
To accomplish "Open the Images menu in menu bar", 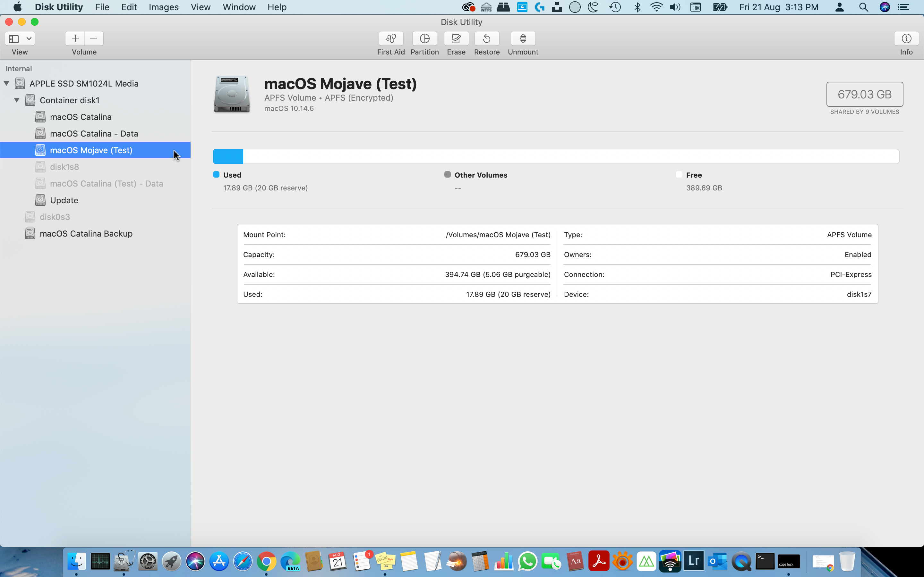I will pyautogui.click(x=162, y=7).
